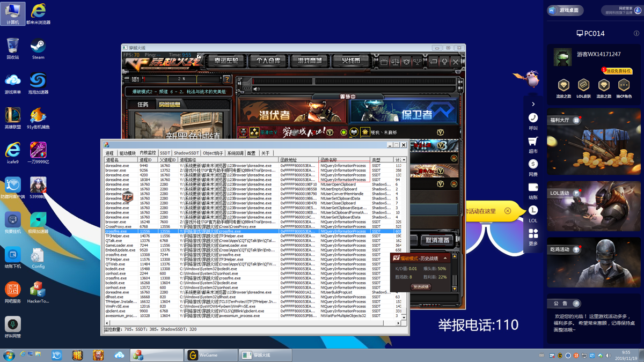
Task: Switch to 穿越火线 taskbar item
Action: click(x=265, y=355)
